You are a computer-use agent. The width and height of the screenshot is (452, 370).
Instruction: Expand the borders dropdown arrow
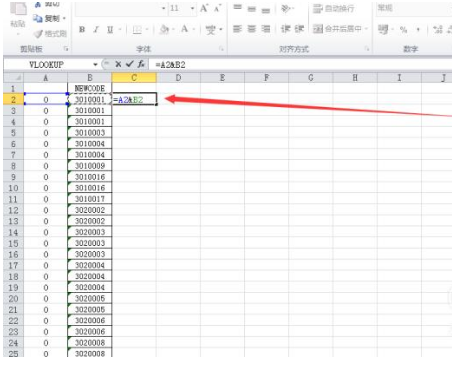147,30
